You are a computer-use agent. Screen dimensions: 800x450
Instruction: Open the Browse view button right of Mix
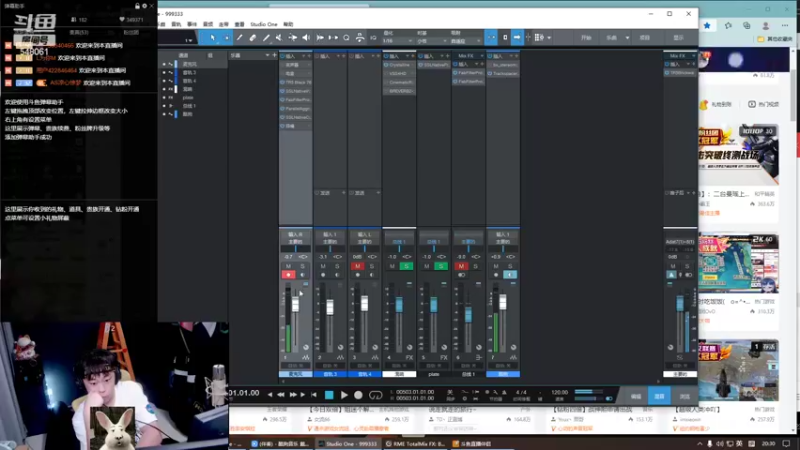point(684,396)
